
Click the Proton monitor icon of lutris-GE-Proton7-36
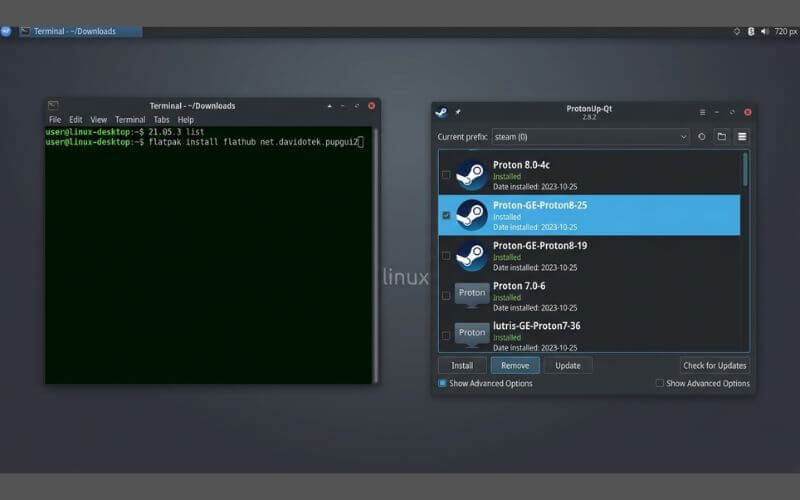(471, 335)
